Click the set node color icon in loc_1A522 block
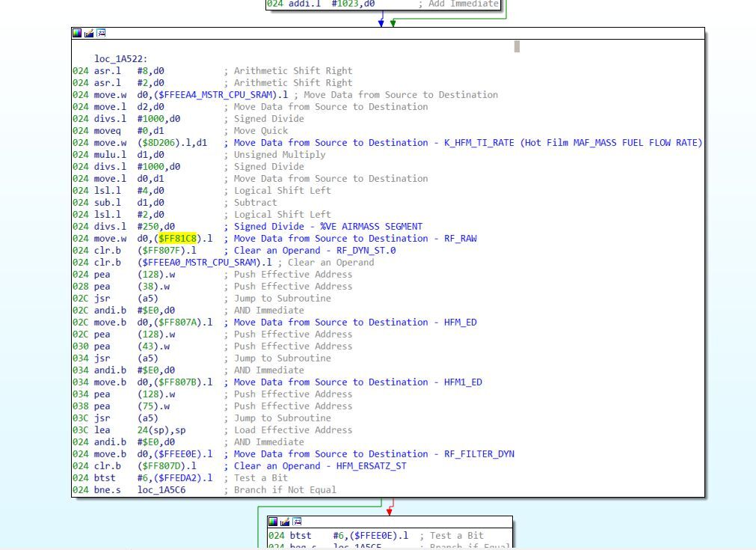Image resolution: width=756 pixels, height=550 pixels. tap(77, 33)
